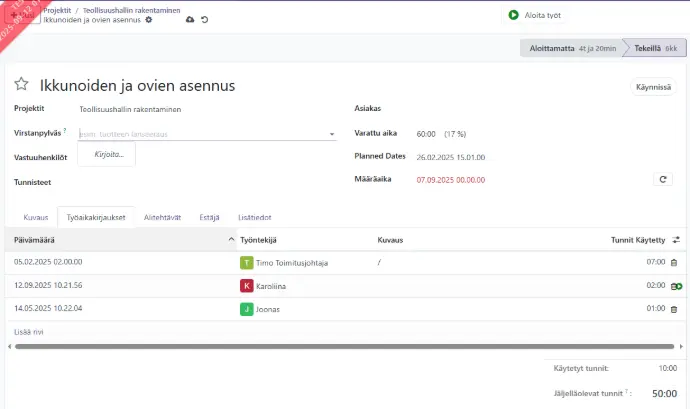The height and width of the screenshot is (409, 690).
Task: Click Lisää rivi to add a line
Action: tap(28, 331)
